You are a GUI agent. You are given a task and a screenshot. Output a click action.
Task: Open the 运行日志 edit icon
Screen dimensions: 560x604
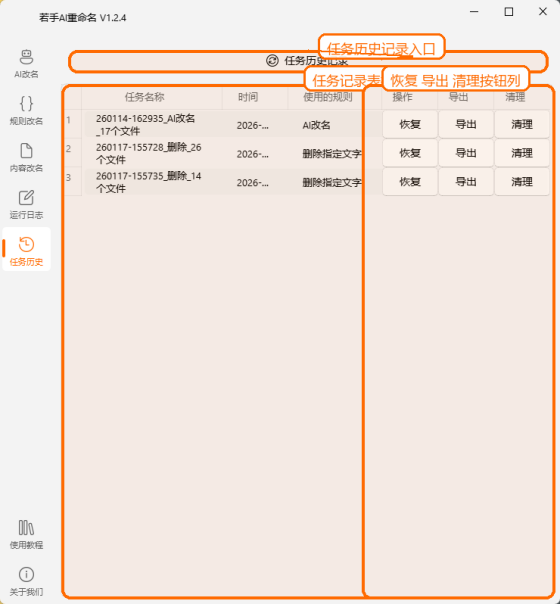(26, 198)
